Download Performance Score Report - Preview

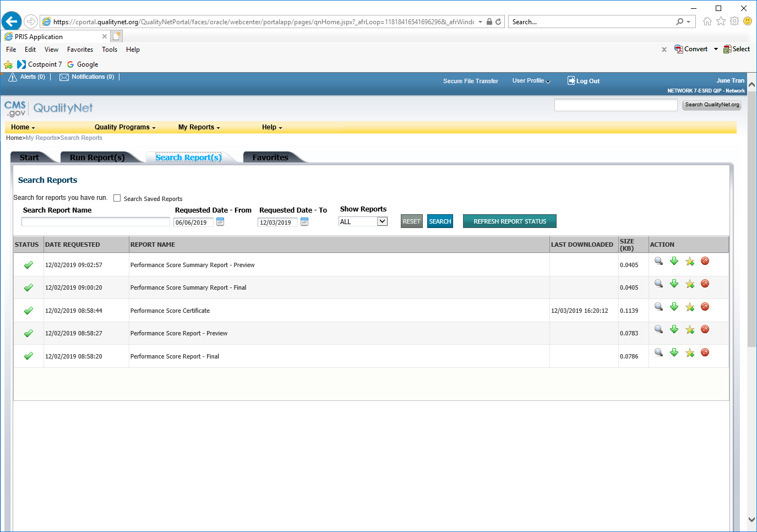pyautogui.click(x=674, y=329)
